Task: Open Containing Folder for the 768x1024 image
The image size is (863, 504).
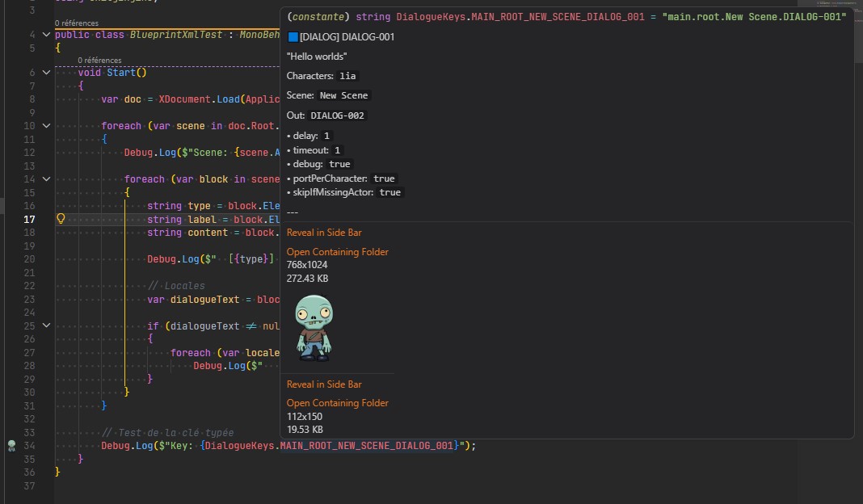Action: tap(337, 251)
